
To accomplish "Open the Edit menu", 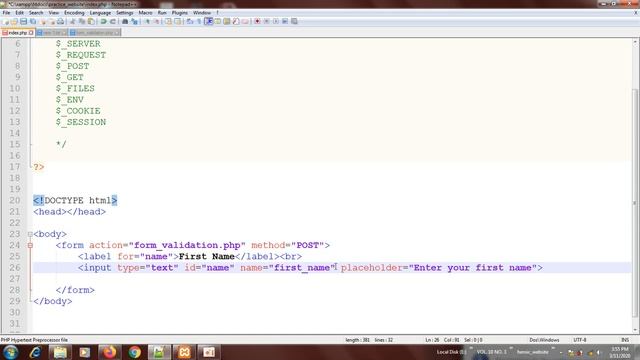I will [20, 13].
